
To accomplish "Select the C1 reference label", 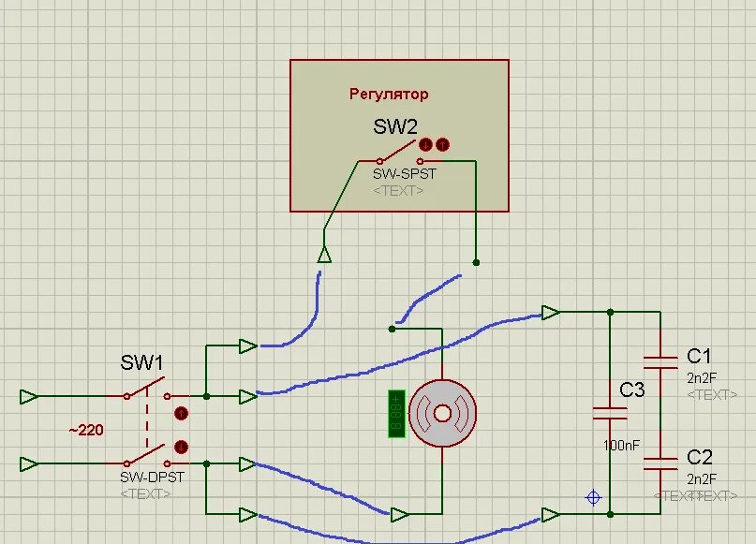I will tap(699, 356).
